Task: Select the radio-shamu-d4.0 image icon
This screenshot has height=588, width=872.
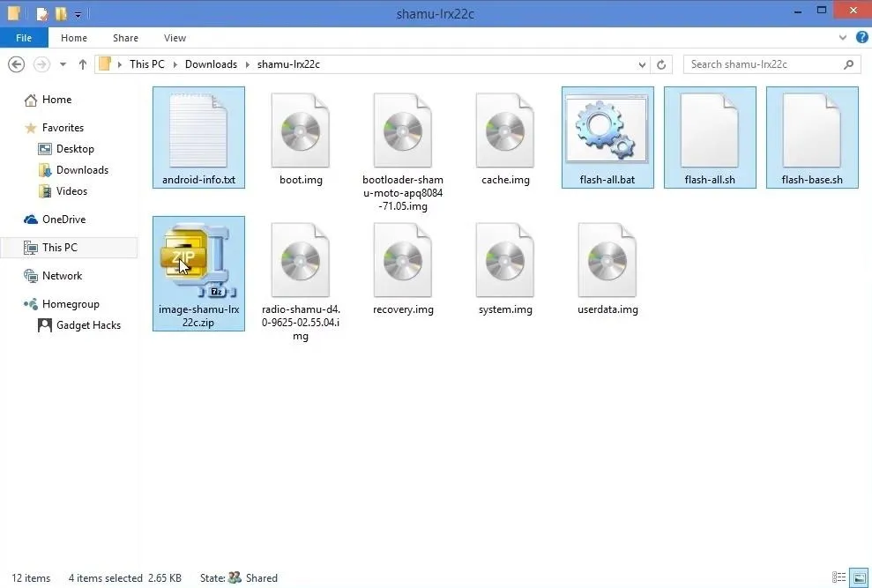Action: pyautogui.click(x=301, y=260)
